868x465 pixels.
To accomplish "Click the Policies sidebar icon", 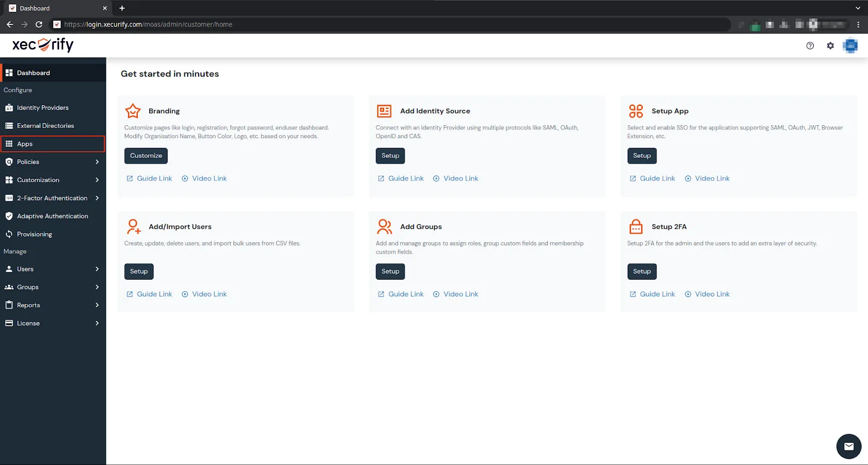I will [x=9, y=162].
